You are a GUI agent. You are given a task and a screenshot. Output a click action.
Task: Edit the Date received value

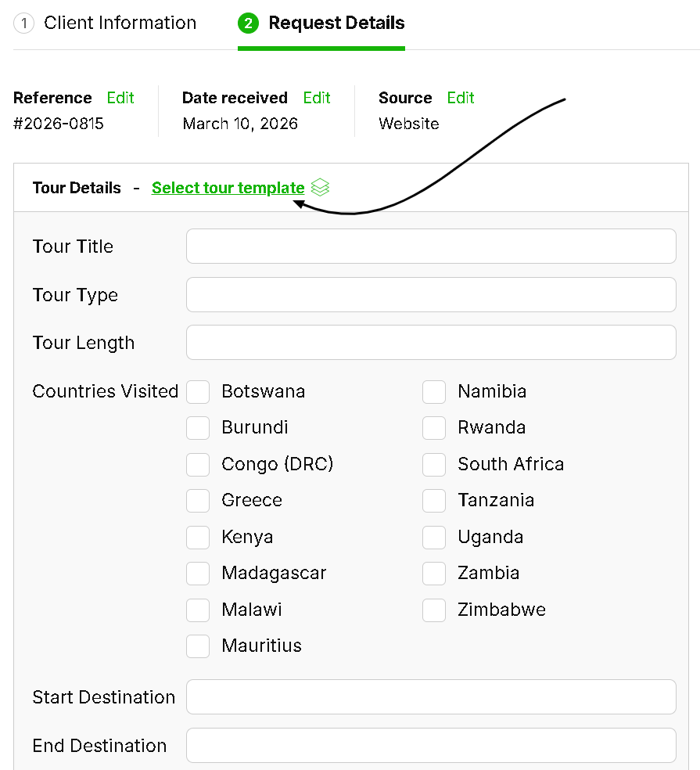pyautogui.click(x=317, y=98)
